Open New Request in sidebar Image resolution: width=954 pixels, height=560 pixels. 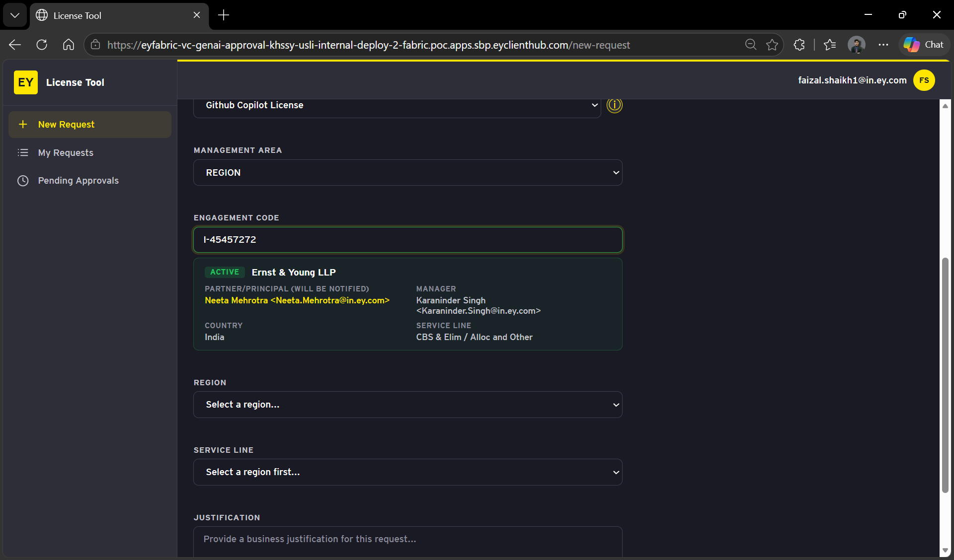[90, 125]
